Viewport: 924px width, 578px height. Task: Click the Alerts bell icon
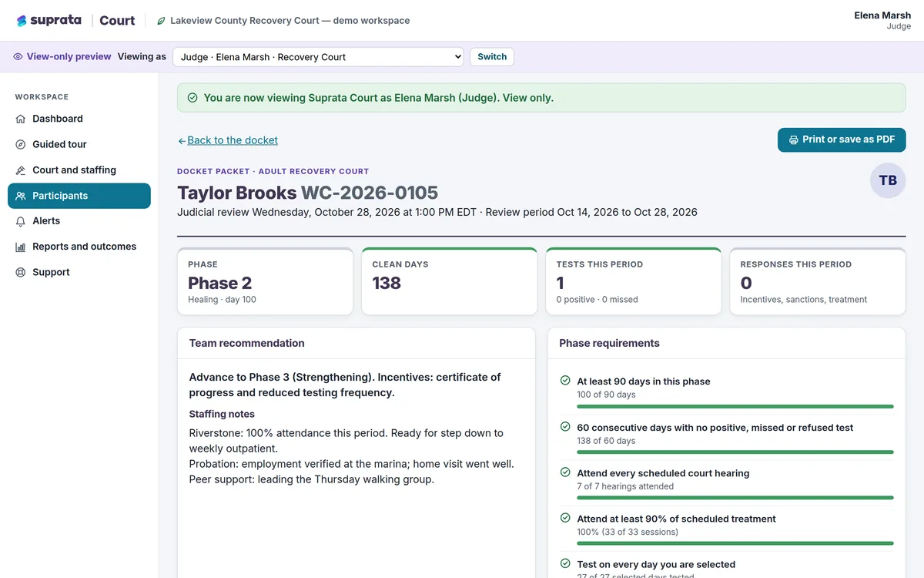(21, 221)
